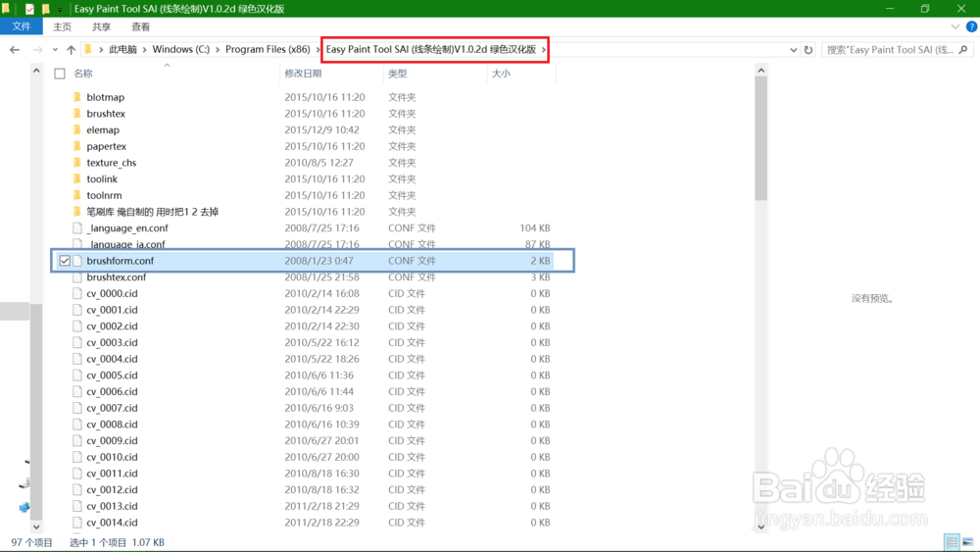Expand the address bar history dropdown
The height and width of the screenshot is (552, 980).
click(793, 50)
